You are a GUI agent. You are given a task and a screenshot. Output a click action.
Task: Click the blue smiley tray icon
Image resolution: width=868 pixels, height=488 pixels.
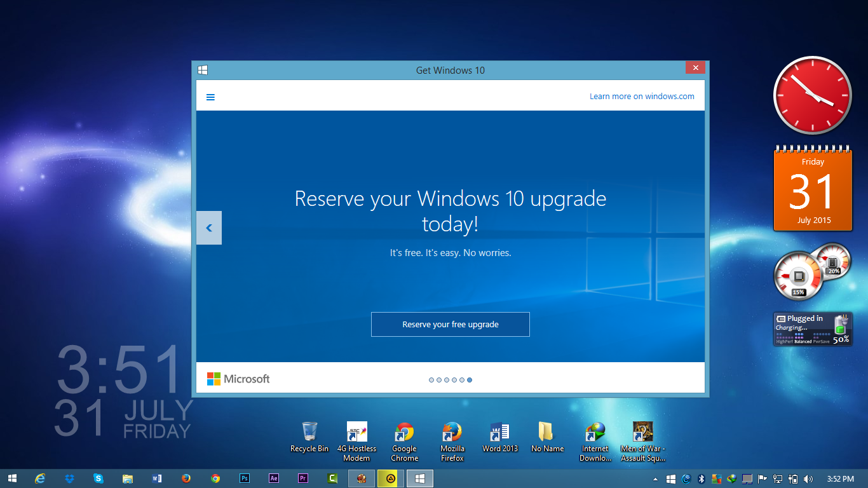pos(686,479)
